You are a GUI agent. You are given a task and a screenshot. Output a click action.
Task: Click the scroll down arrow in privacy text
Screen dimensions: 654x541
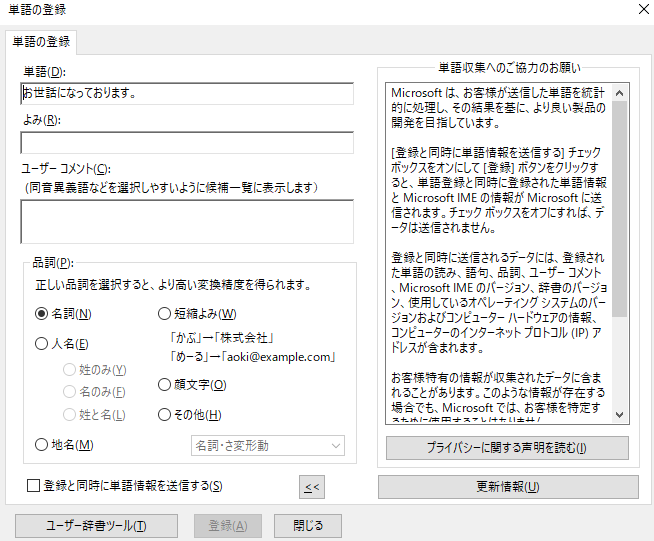pos(619,415)
